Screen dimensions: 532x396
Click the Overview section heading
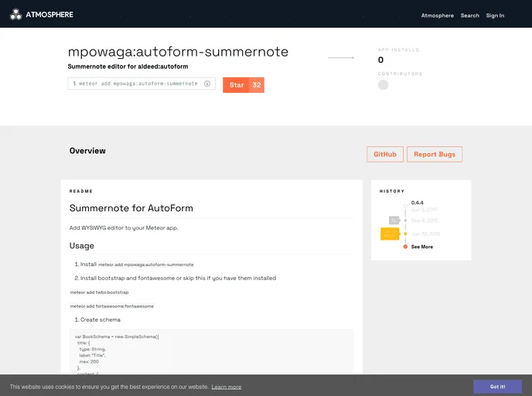click(x=87, y=151)
